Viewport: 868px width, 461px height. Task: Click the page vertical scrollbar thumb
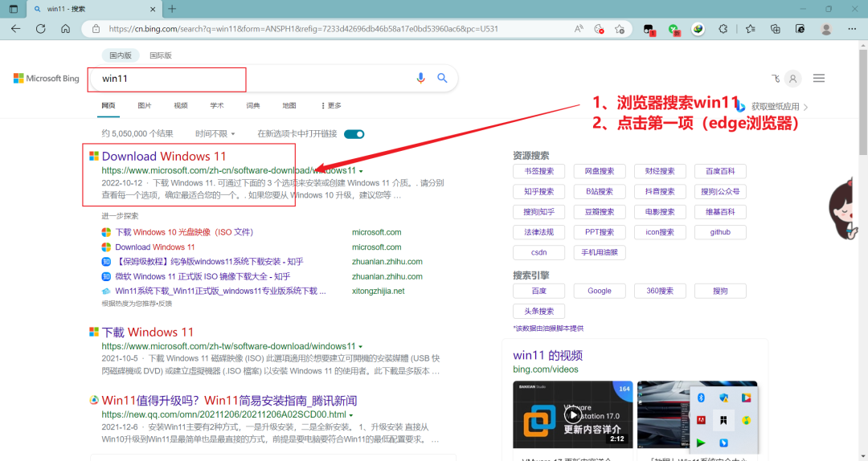(x=863, y=102)
